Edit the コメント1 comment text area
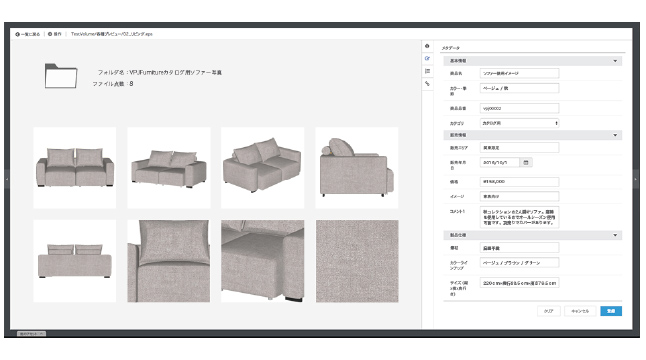Image resolution: width=646 pixels, height=360 pixels. click(x=519, y=217)
